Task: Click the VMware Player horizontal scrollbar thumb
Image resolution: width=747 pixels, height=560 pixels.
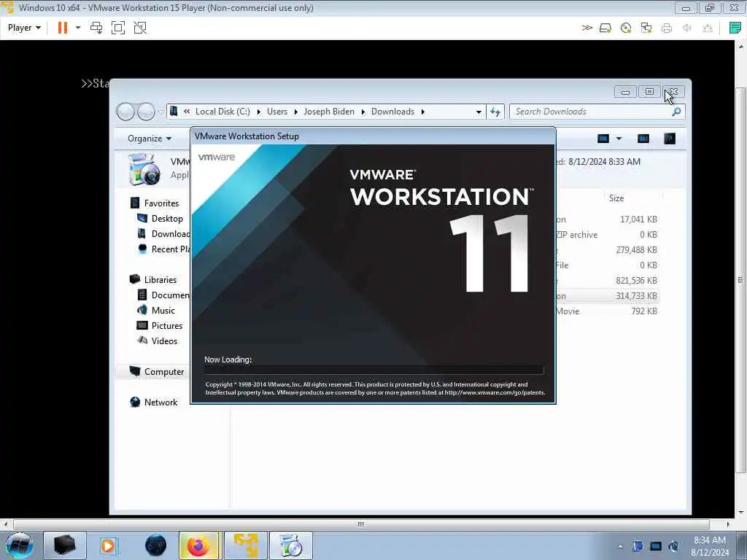Action: (361, 524)
